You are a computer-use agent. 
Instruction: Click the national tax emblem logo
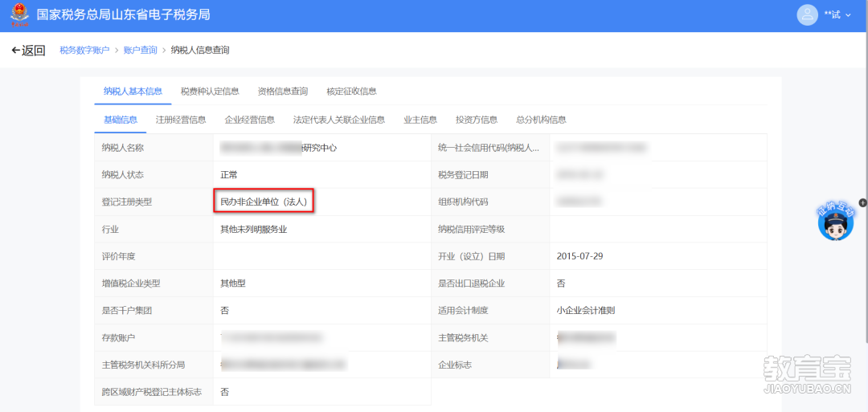pyautogui.click(x=19, y=15)
